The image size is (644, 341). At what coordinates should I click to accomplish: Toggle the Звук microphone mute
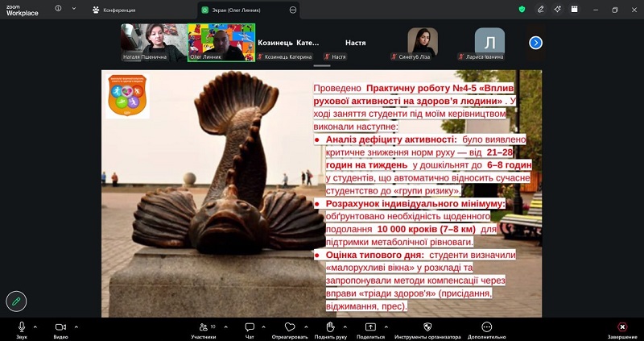pyautogui.click(x=22, y=330)
